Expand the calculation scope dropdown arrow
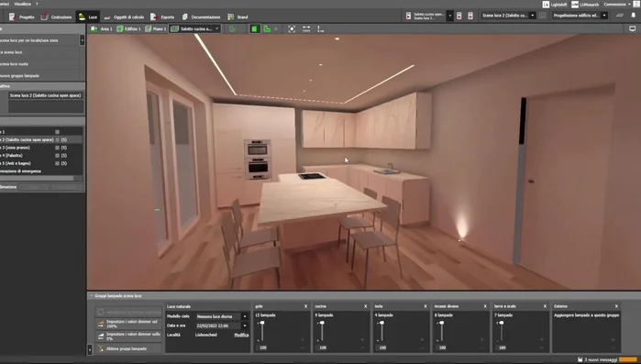Image resolution: width=641 pixels, height=364 pixels. click(449, 16)
